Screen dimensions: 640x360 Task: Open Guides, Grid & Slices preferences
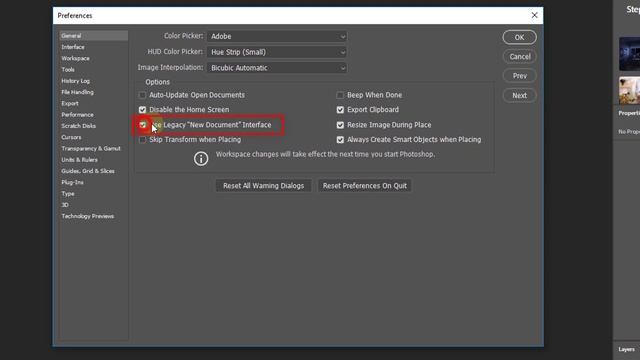pos(88,171)
